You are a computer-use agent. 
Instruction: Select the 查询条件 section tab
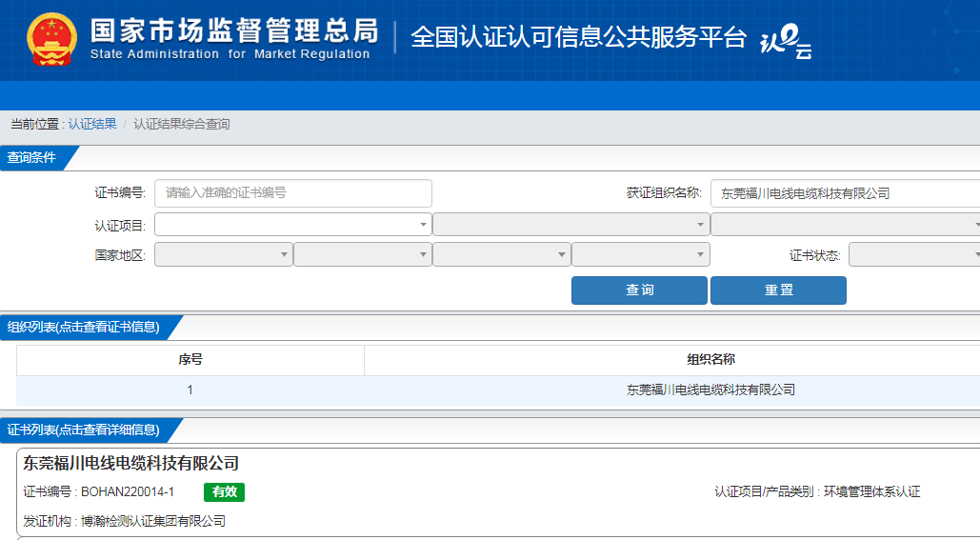[34, 157]
